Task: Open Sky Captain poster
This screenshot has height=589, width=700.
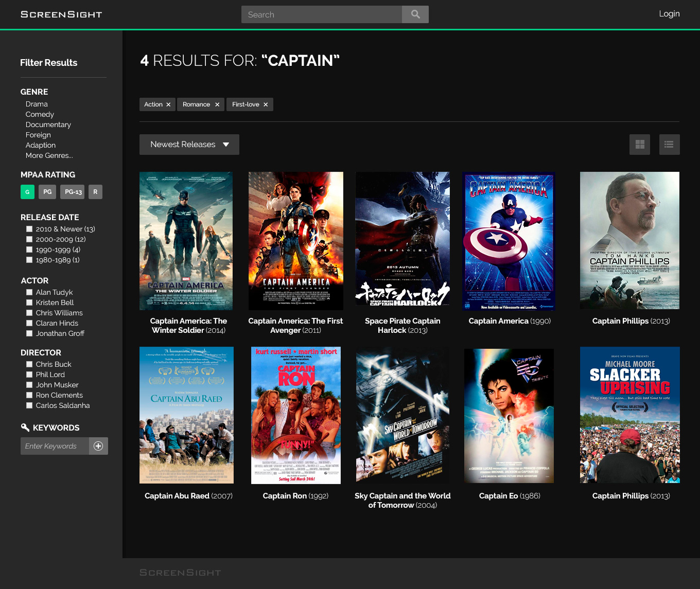Action: coord(402,415)
